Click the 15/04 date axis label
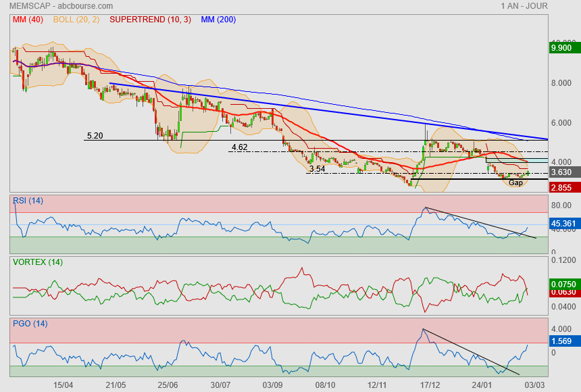This screenshot has width=581, height=392. click(x=63, y=385)
